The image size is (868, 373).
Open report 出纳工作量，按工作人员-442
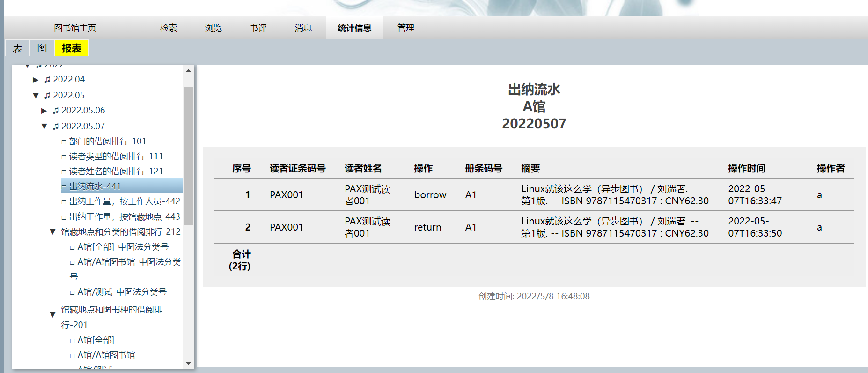pyautogui.click(x=125, y=201)
